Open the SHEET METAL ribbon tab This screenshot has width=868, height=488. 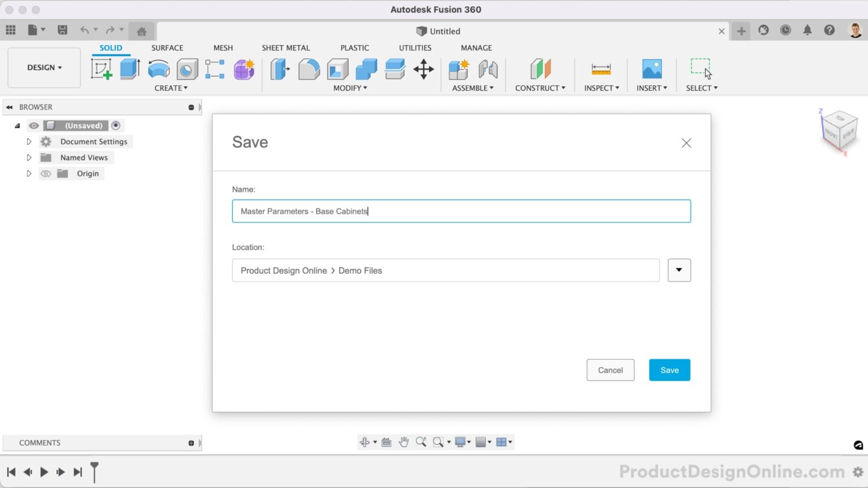click(285, 48)
